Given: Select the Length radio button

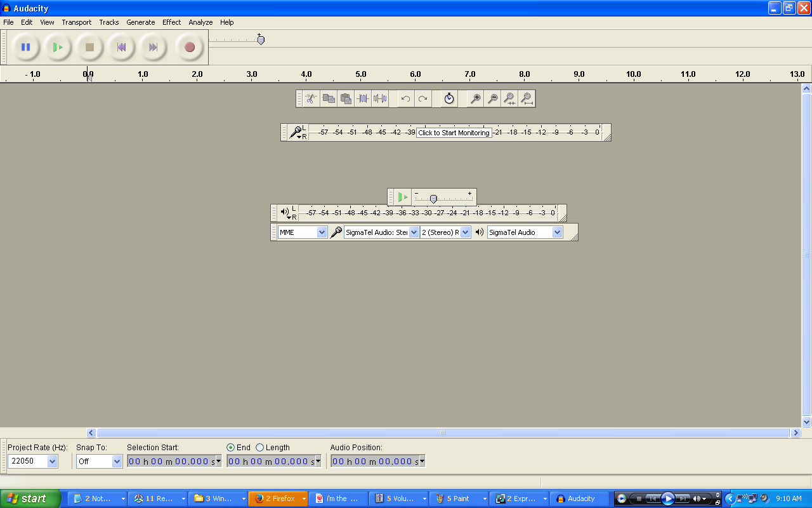Looking at the screenshot, I should 259,448.
